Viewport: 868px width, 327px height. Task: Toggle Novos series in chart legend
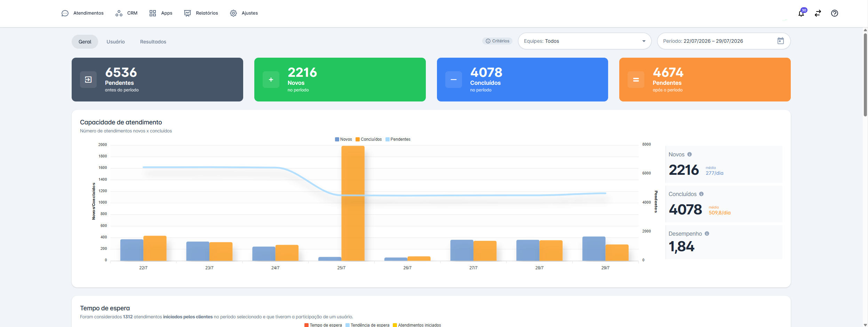coord(343,139)
